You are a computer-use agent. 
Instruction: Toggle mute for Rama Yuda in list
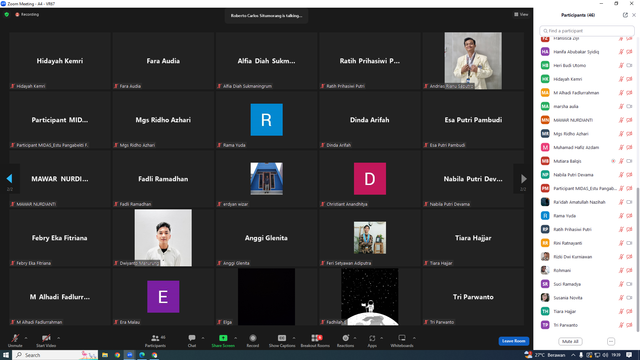[621, 216]
